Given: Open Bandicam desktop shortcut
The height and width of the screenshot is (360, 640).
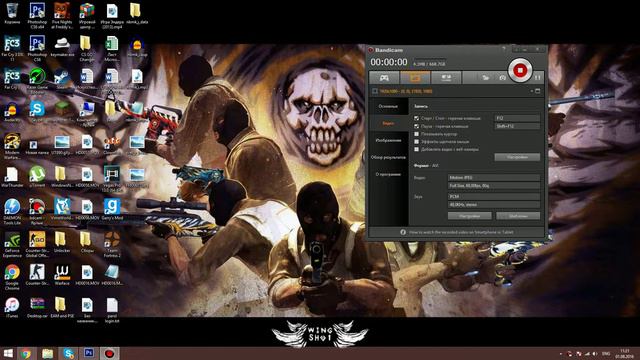Looking at the screenshot, I should pos(37,211).
